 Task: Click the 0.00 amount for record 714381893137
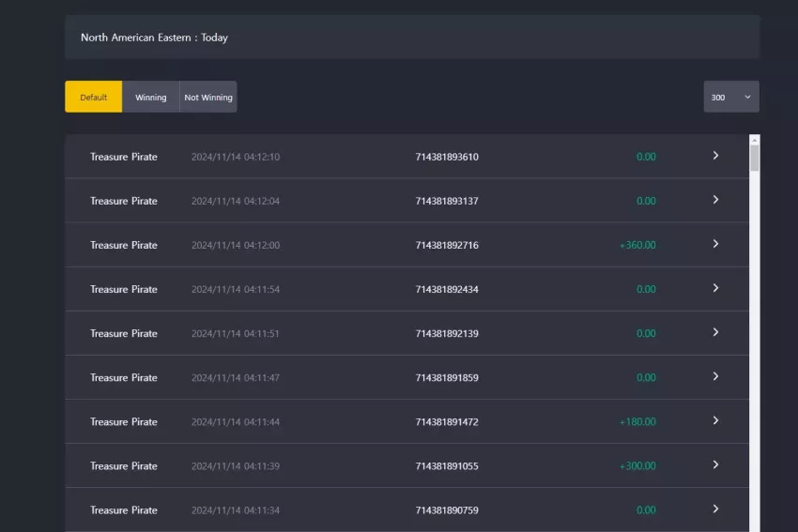(x=646, y=201)
